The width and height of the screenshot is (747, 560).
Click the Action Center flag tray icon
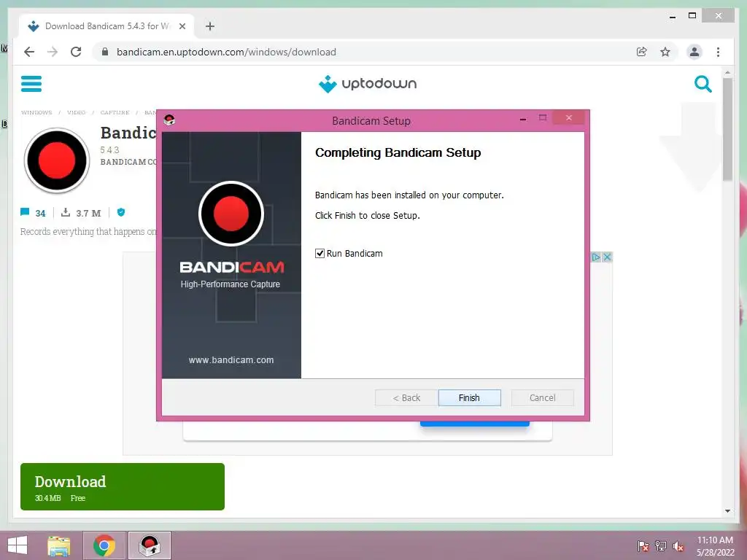[643, 546]
